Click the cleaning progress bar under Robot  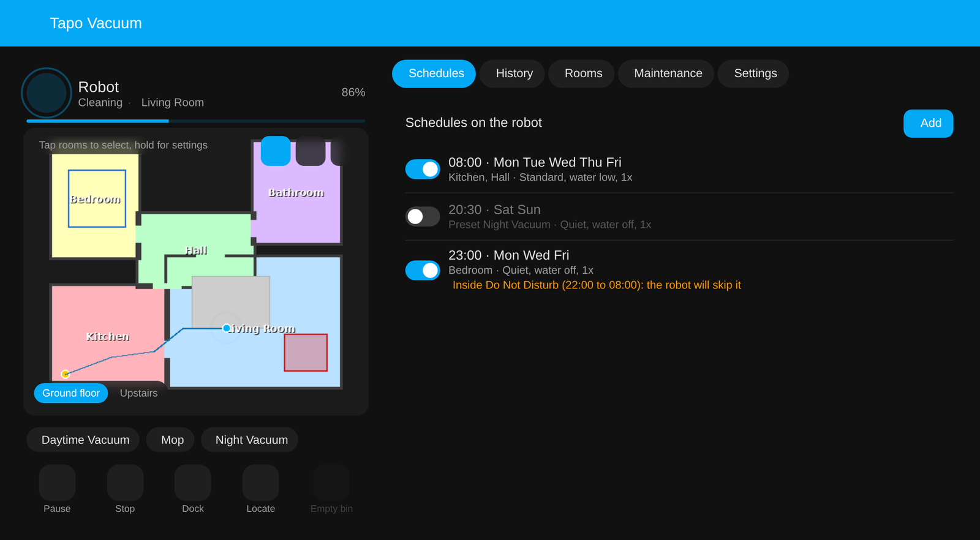pos(196,121)
